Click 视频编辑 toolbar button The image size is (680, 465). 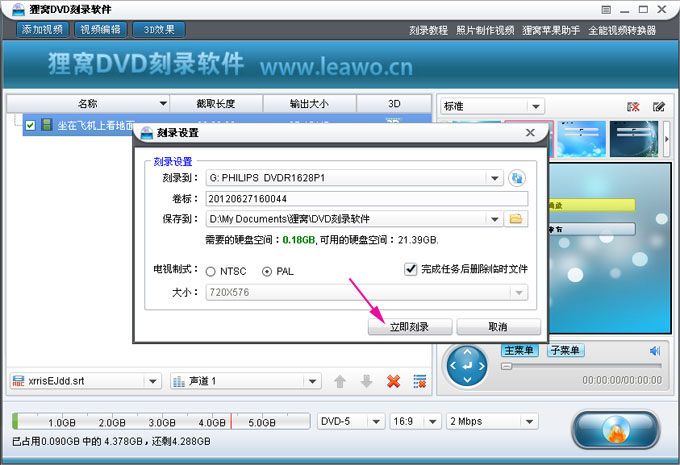tap(101, 29)
